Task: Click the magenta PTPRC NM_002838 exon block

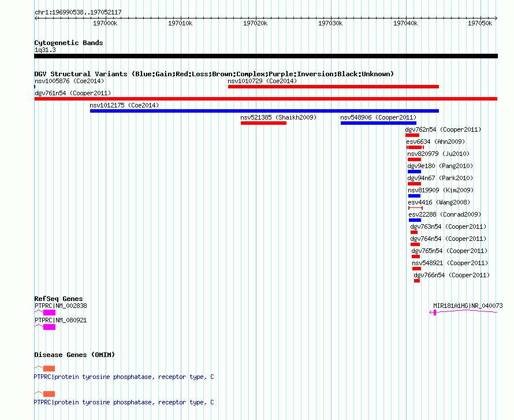Action: [49, 313]
